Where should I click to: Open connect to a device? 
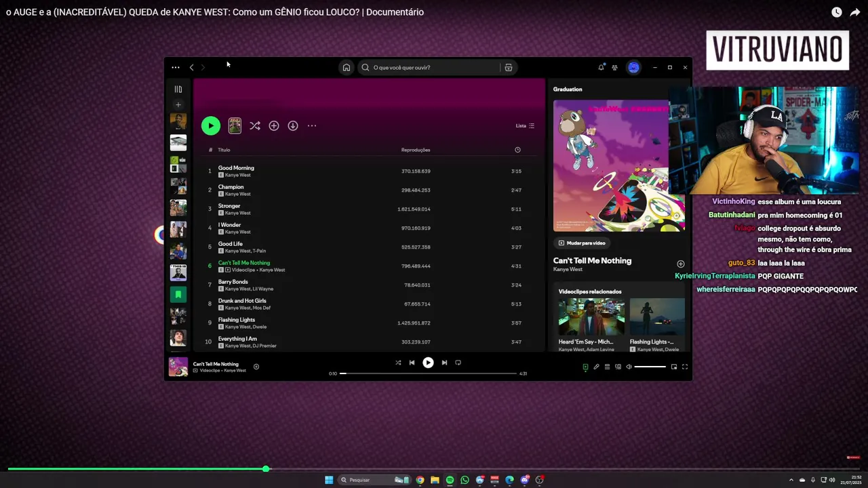coord(618,367)
